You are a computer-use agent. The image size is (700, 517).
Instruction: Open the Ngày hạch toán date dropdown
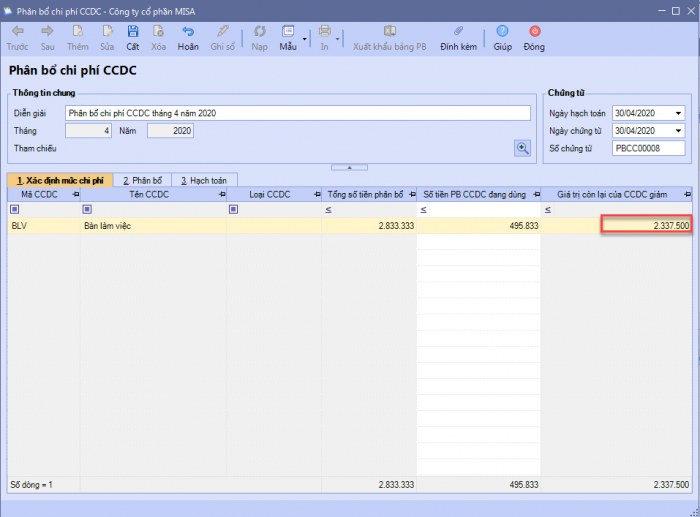(x=679, y=113)
